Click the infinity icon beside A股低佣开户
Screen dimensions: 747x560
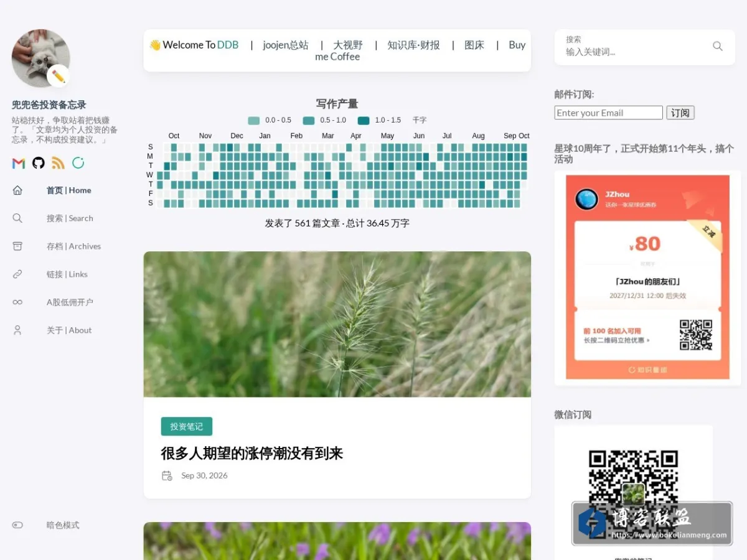(x=17, y=302)
